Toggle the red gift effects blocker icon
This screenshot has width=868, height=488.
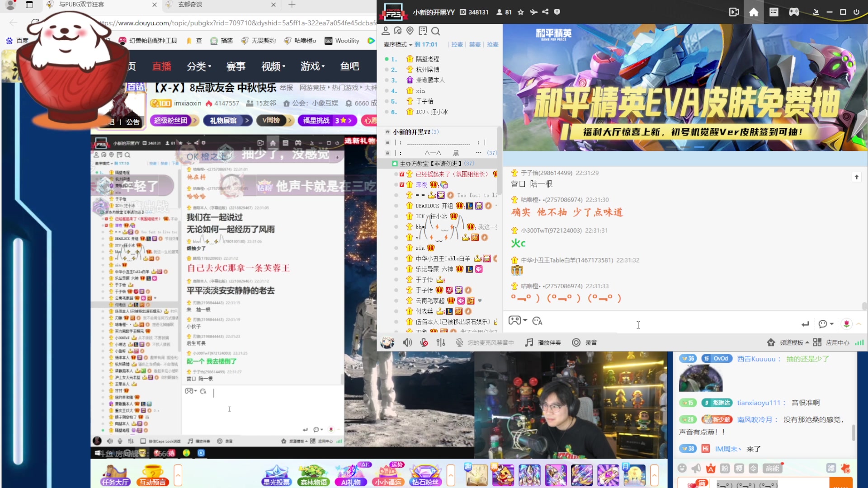pyautogui.click(x=845, y=468)
